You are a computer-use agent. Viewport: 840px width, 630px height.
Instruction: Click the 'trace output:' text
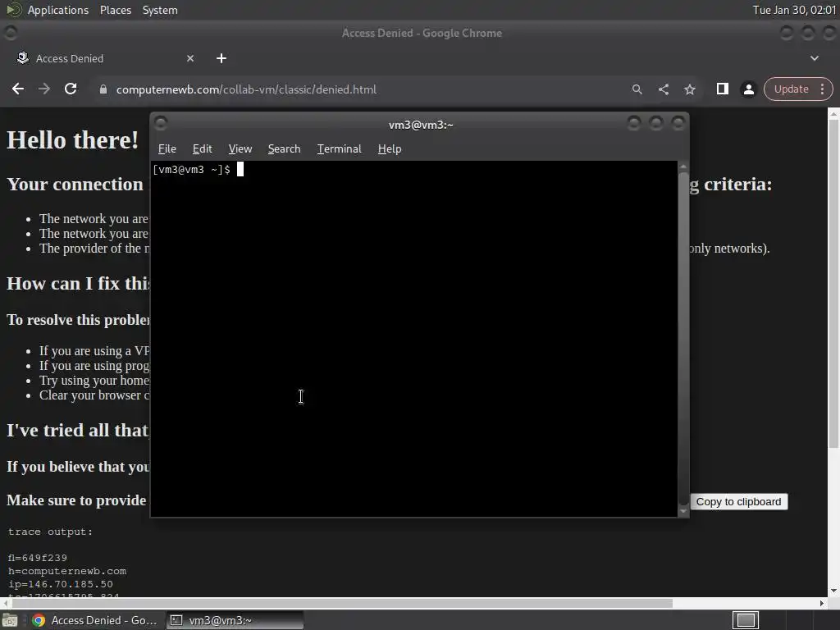click(50, 532)
